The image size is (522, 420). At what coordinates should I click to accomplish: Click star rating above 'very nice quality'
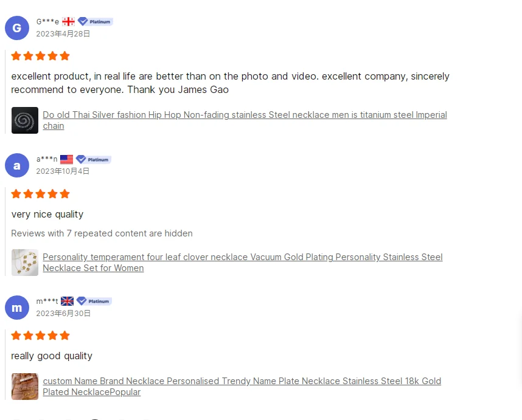tap(40, 194)
